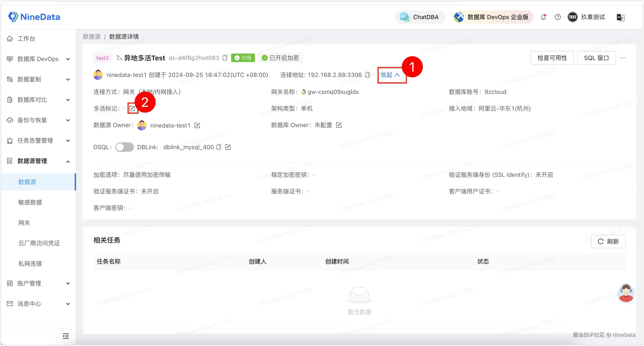Open the 敏感数据 menu item
The width and height of the screenshot is (644, 346).
point(30,202)
